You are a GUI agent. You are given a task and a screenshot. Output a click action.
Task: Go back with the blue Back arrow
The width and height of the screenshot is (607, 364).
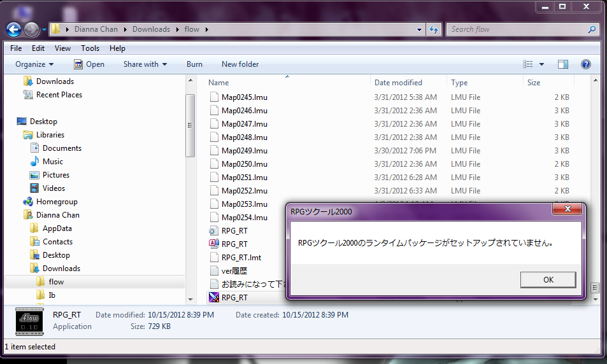point(13,29)
